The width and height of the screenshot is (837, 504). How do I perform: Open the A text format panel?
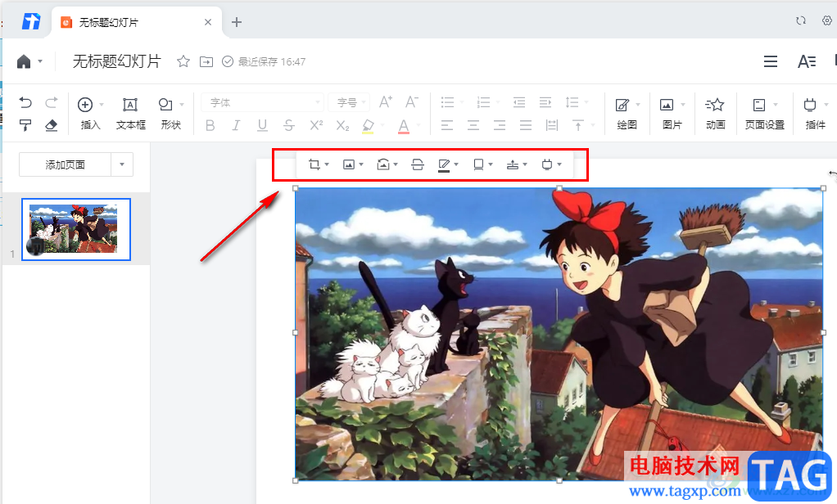(x=807, y=61)
